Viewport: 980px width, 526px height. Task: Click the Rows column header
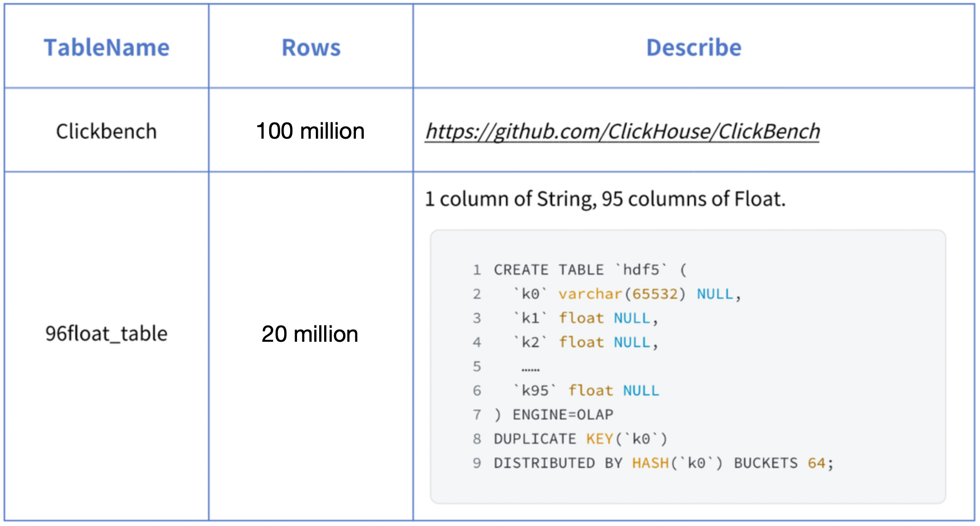click(x=310, y=48)
